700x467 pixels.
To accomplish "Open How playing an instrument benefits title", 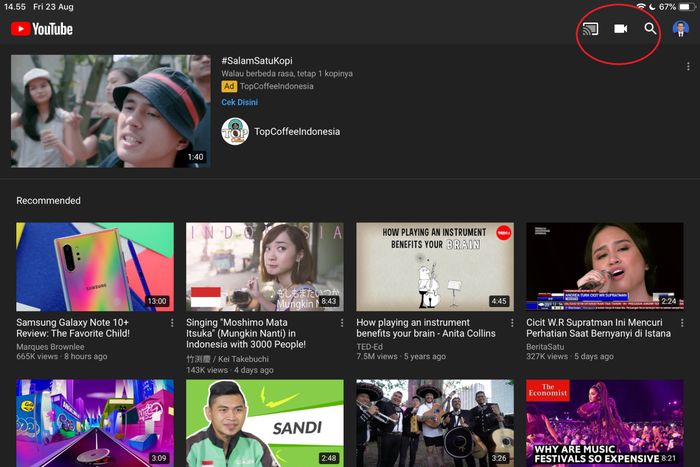I will [x=426, y=328].
